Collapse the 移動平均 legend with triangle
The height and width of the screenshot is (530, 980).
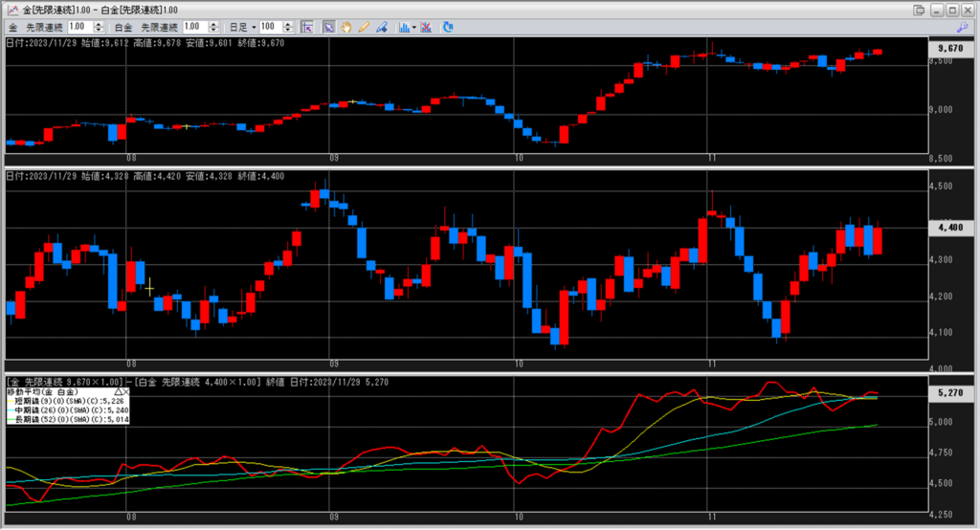119,392
